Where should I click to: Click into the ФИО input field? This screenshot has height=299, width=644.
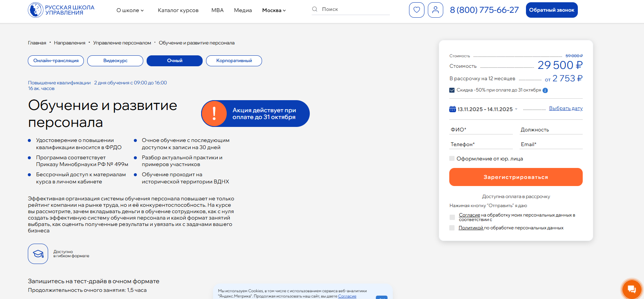[481, 130]
